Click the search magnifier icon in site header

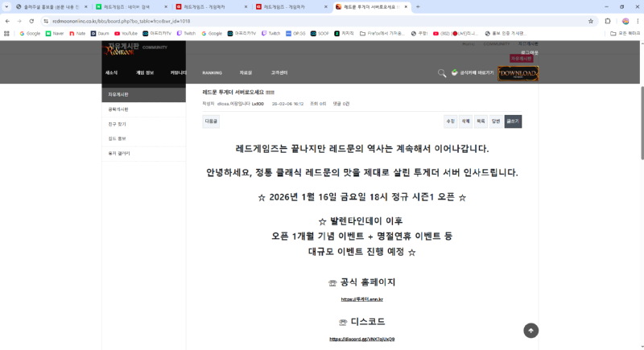click(441, 73)
